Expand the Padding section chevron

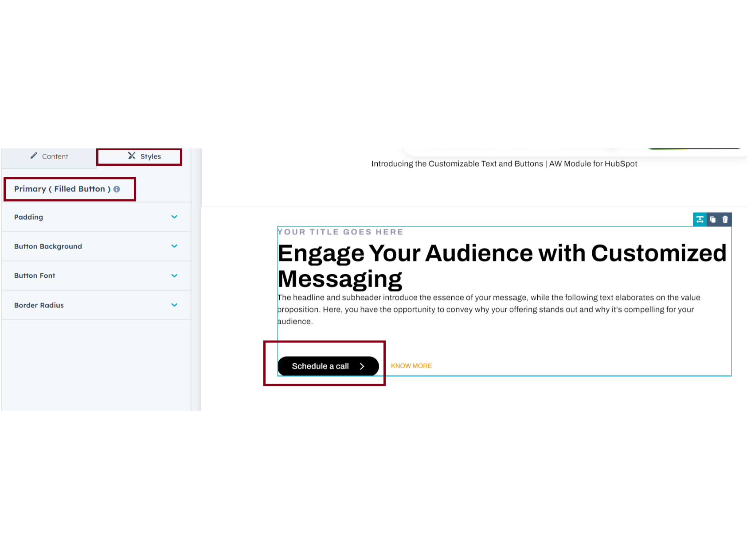pos(174,217)
